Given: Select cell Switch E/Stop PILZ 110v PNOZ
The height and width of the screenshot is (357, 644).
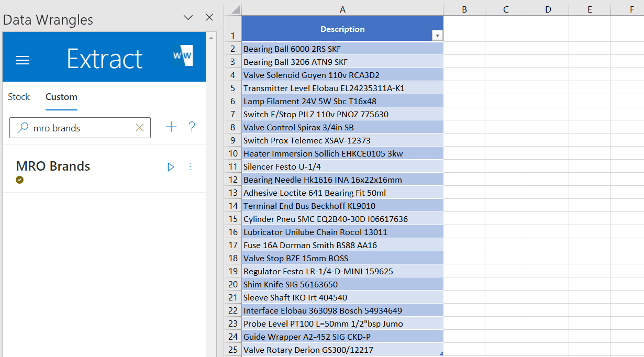Looking at the screenshot, I should tap(342, 114).
